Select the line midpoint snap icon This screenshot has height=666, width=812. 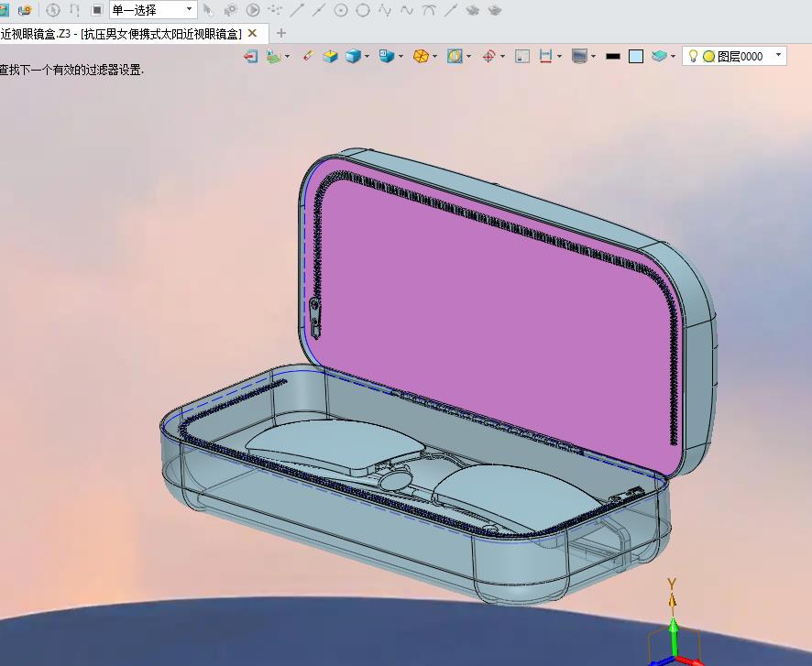319,10
